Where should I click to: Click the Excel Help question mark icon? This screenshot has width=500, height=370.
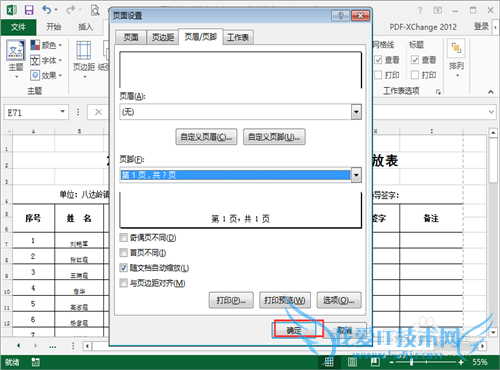pyautogui.click(x=420, y=10)
